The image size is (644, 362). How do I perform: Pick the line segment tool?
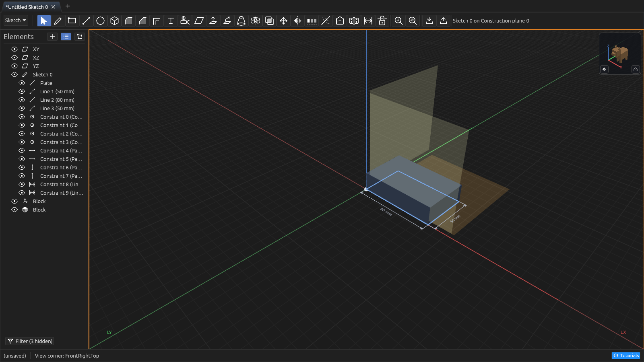86,21
